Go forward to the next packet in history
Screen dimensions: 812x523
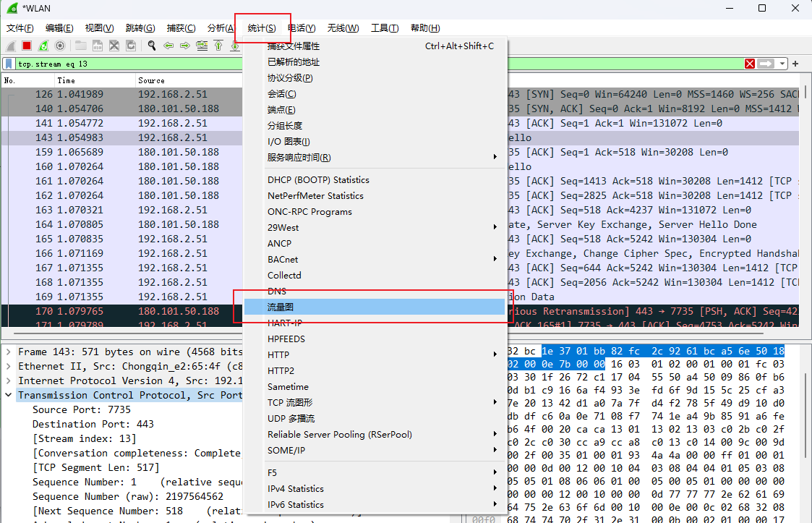[185, 46]
